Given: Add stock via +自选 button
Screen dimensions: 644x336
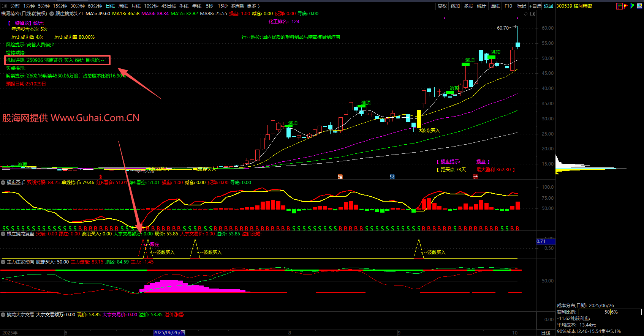Looking at the screenshot, I should [535, 6].
